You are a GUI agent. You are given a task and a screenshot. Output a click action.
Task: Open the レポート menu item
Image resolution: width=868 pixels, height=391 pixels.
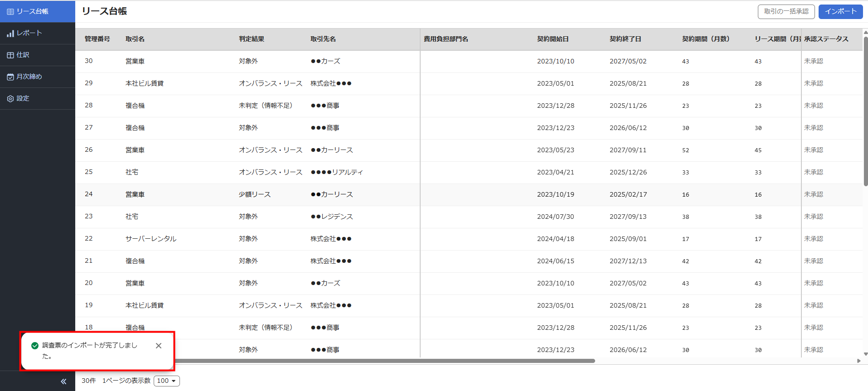29,33
